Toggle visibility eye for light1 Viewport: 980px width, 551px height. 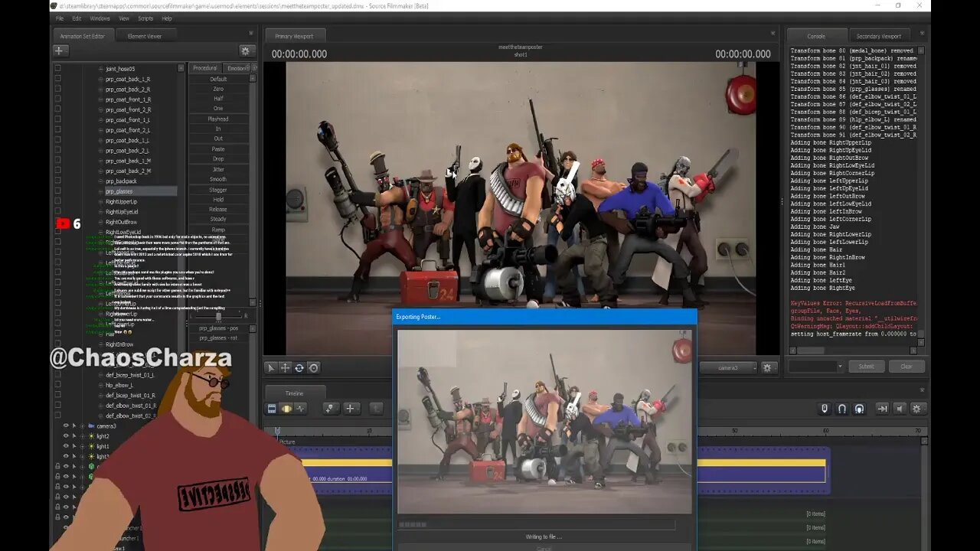66,446
